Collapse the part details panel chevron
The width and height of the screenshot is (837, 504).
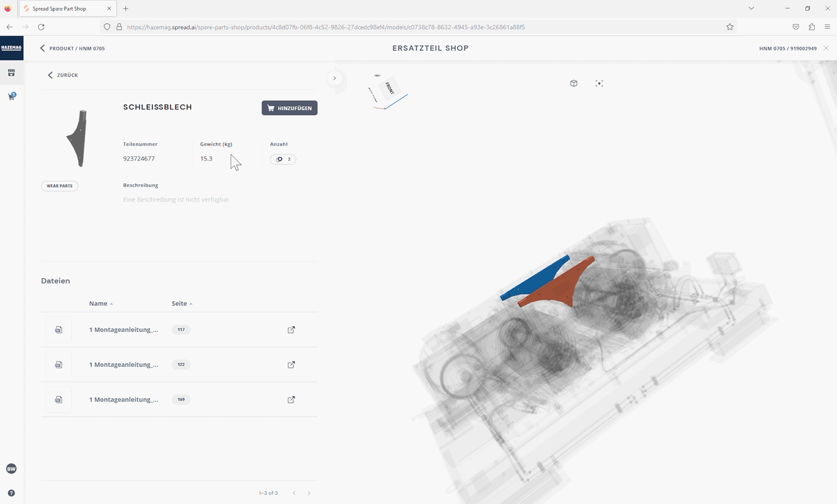[x=334, y=78]
